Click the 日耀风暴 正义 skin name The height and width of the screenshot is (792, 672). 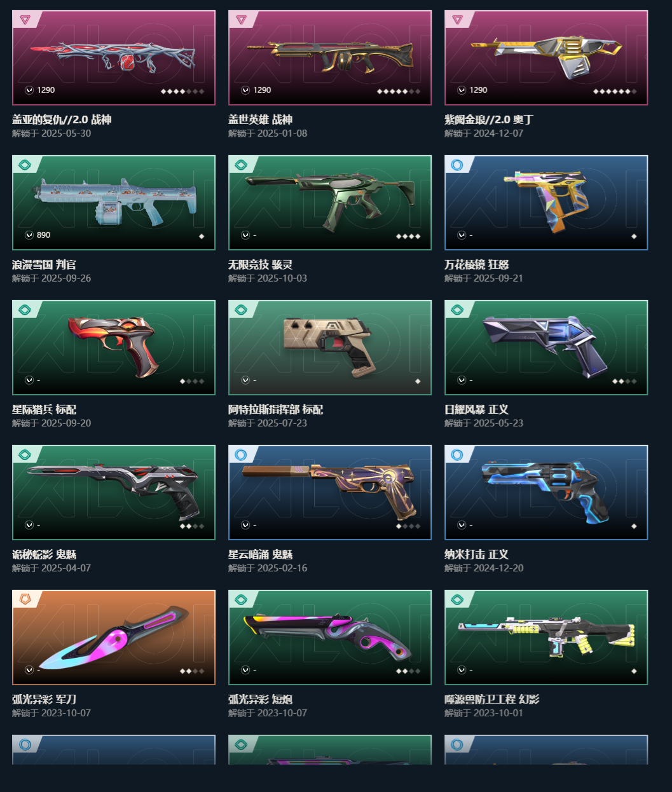pyautogui.click(x=476, y=409)
